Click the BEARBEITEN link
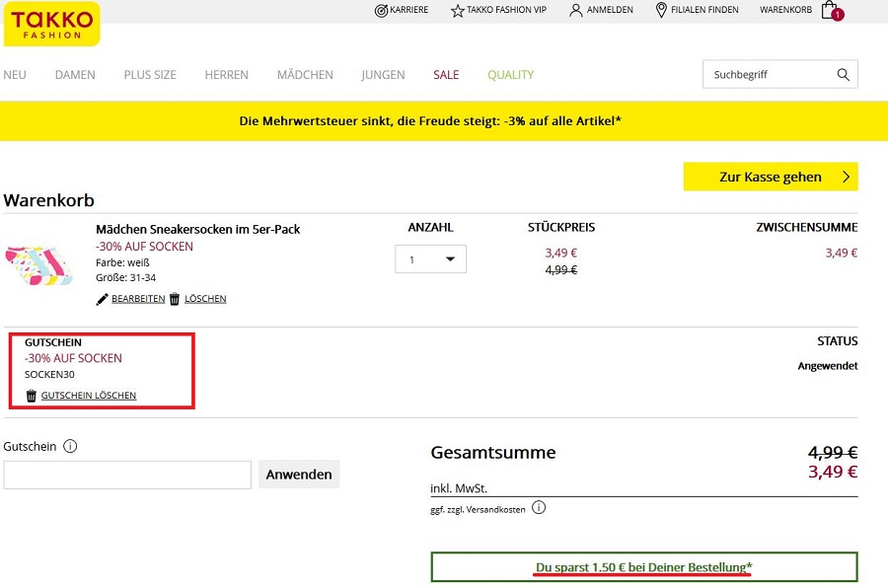 (138, 299)
